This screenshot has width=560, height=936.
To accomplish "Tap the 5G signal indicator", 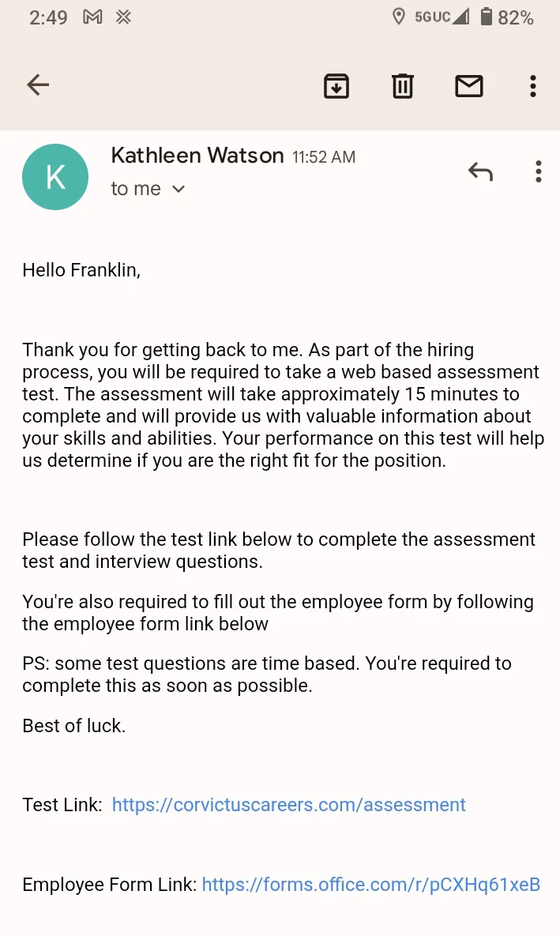I will coord(442,17).
